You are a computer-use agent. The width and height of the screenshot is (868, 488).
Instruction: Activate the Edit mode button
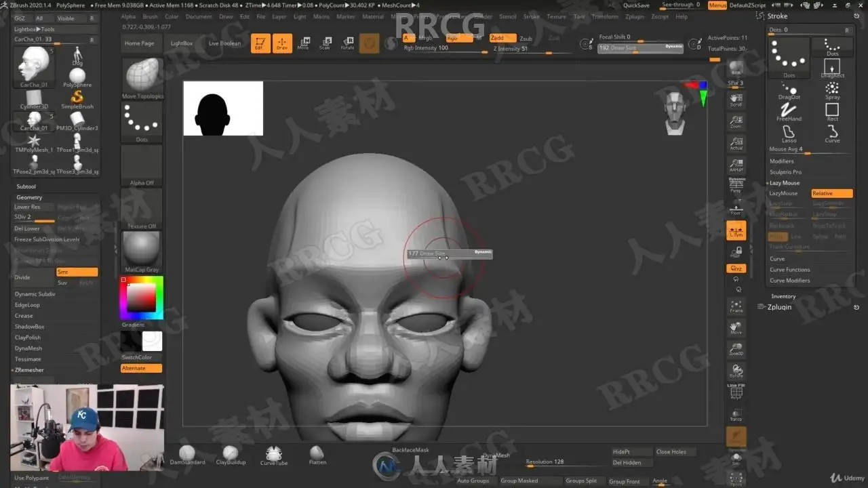[x=260, y=43]
